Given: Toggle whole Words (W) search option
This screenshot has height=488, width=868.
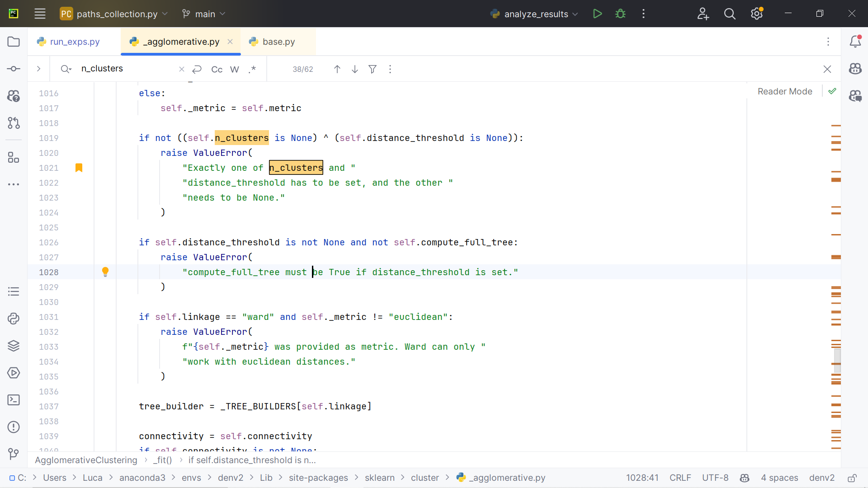Looking at the screenshot, I should click(235, 69).
